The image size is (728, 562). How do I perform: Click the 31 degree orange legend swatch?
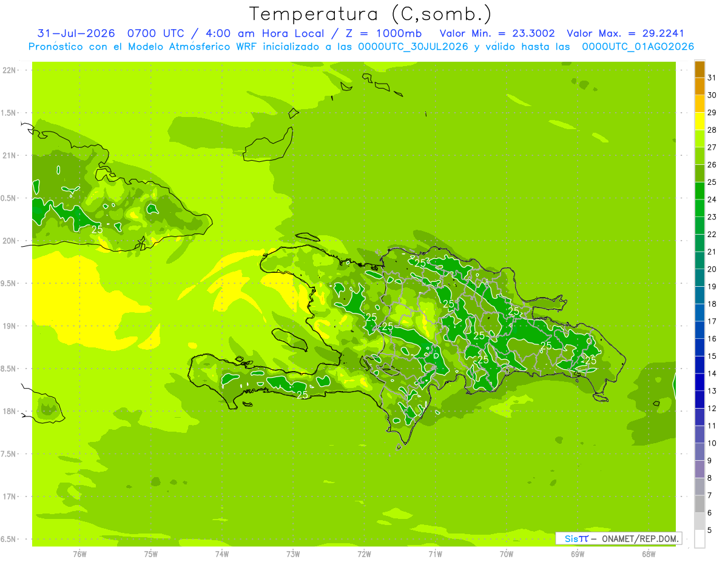coord(699,69)
